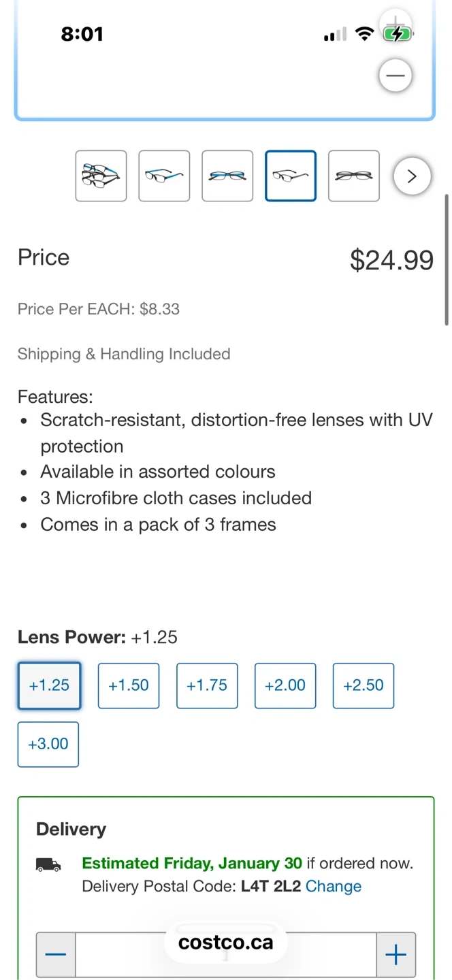This screenshot has width=452, height=980.
Task: Increase quantity with the plus button
Action: pyautogui.click(x=395, y=955)
